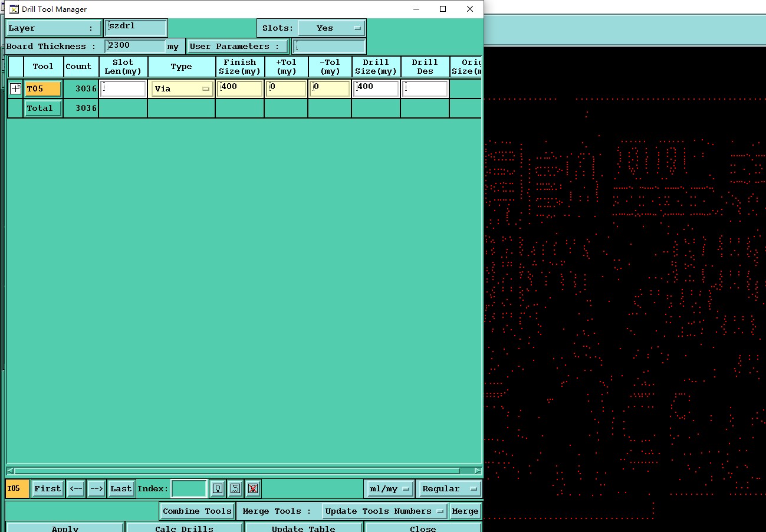Click the -Tol field for T05
Image resolution: width=766 pixels, height=532 pixels.
point(330,88)
